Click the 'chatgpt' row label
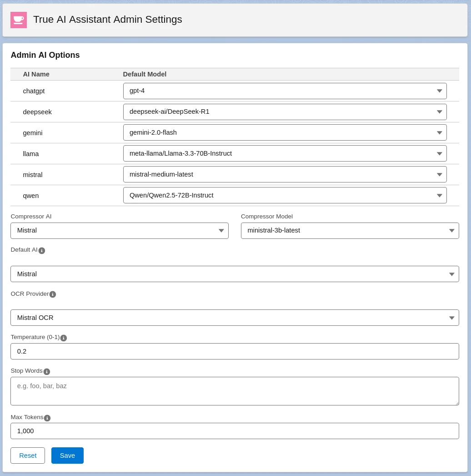Screen dimensions: 471x476 point(34,91)
